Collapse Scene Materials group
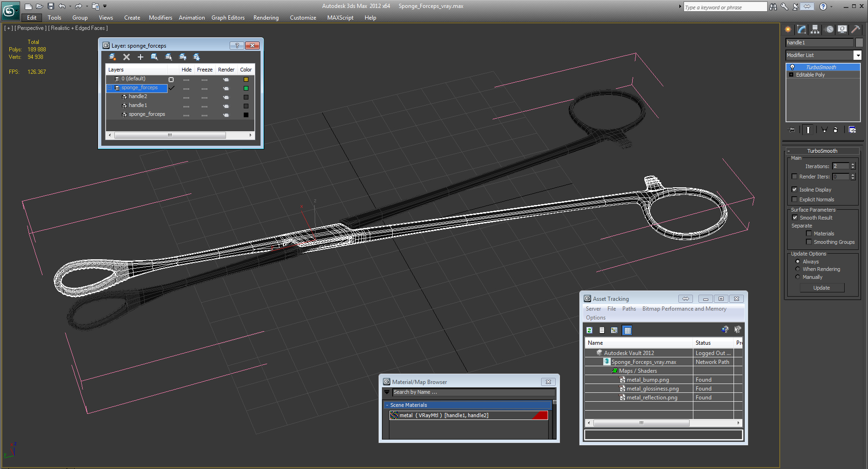 click(x=387, y=405)
